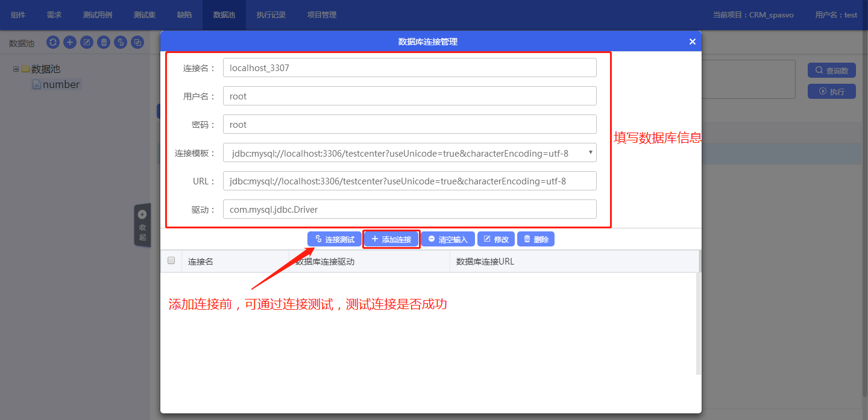Click the 连接名 input field
The height and width of the screenshot is (420, 868).
(409, 68)
